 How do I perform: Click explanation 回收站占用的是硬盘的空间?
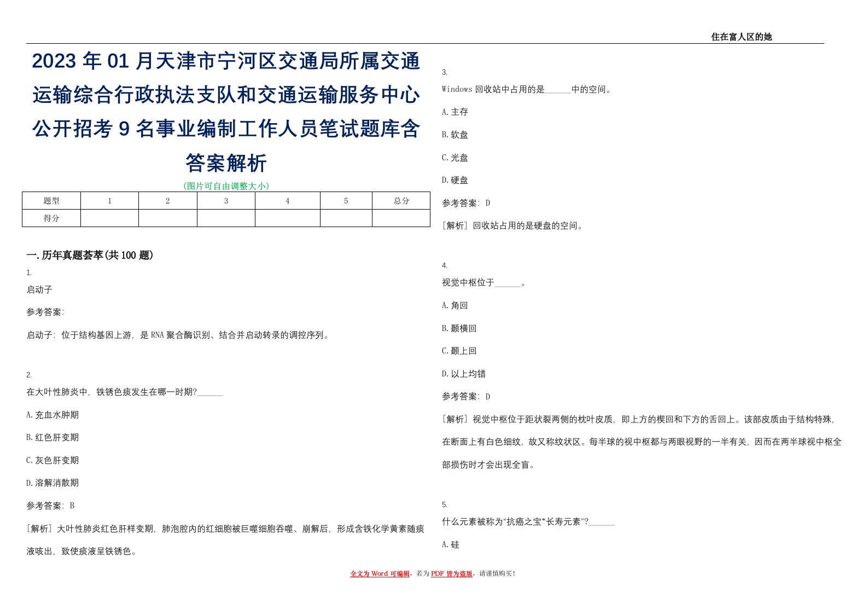[513, 225]
